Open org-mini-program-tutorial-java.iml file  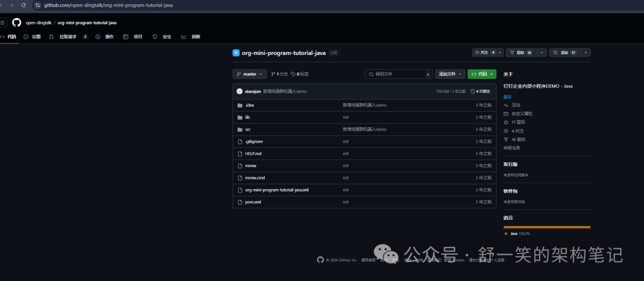277,190
